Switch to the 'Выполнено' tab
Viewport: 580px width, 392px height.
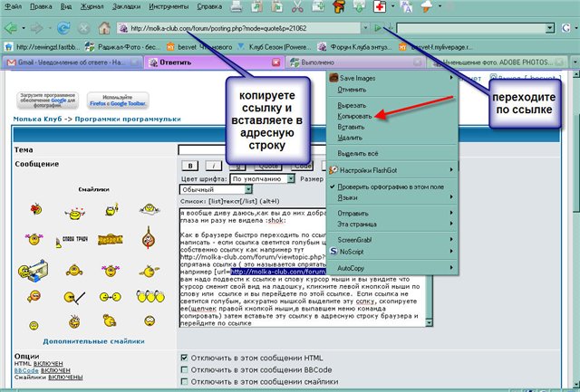(356, 62)
